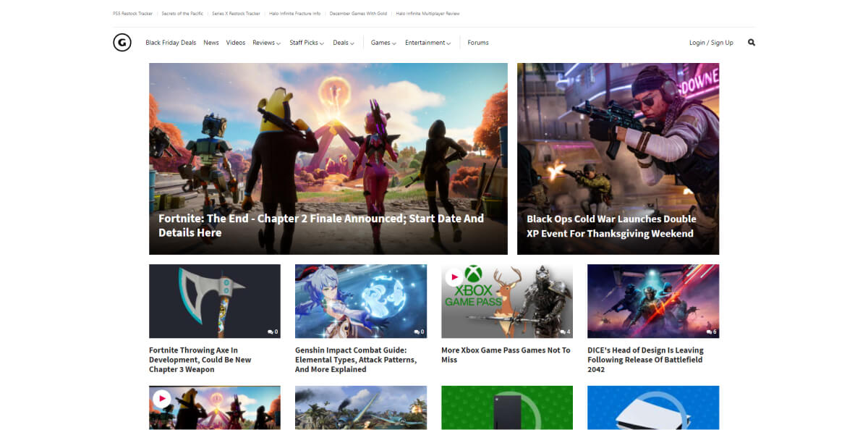Click the comment bubble showing 4 on the Xbox Game Pass card
Image resolution: width=868 pixels, height=430 pixels.
point(563,332)
